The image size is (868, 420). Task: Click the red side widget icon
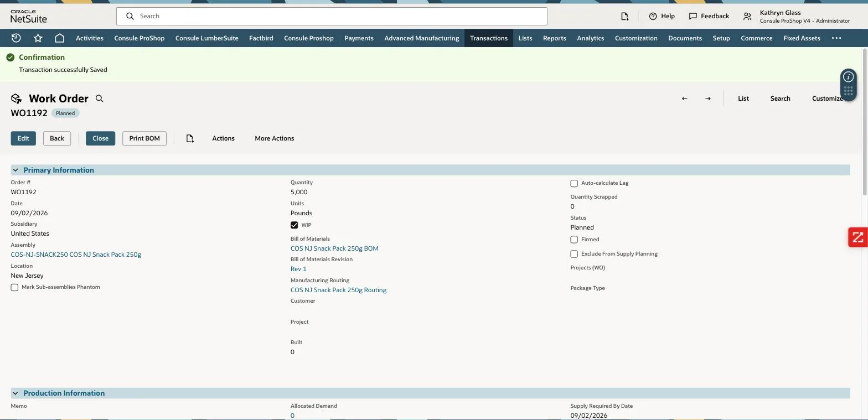(x=858, y=237)
